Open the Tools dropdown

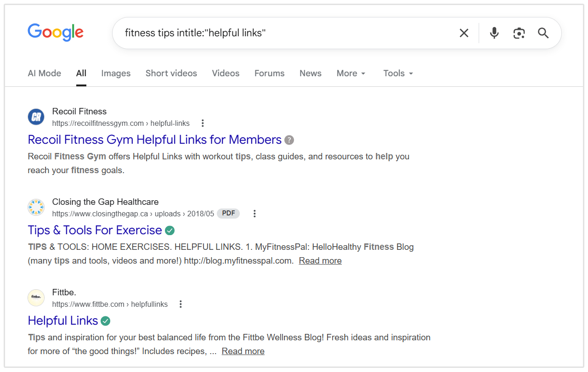click(397, 73)
